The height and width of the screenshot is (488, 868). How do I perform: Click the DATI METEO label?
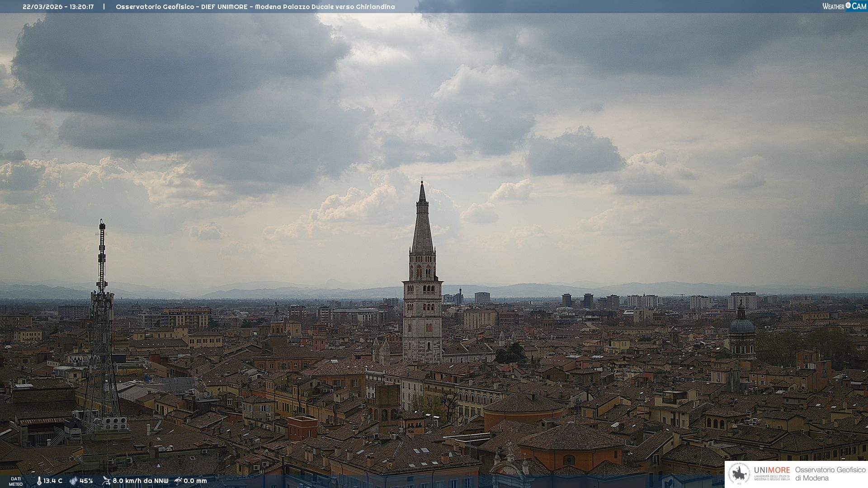click(16, 481)
